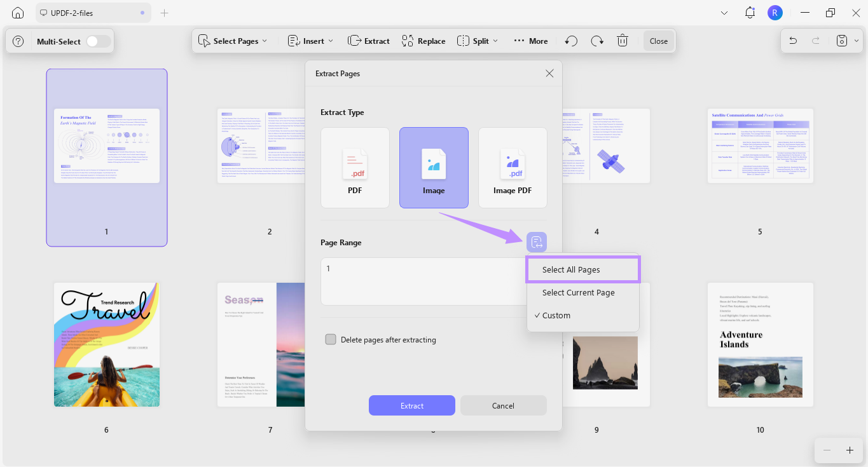Open the Help question mark icon

click(18, 40)
